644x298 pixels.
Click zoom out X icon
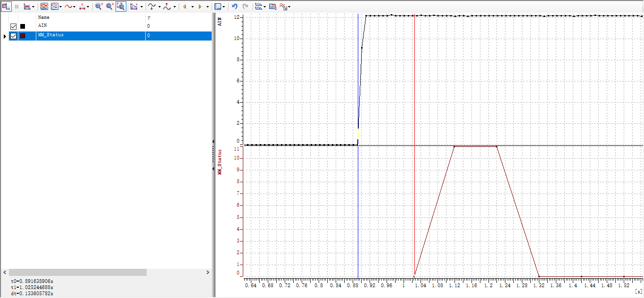[x=99, y=7]
